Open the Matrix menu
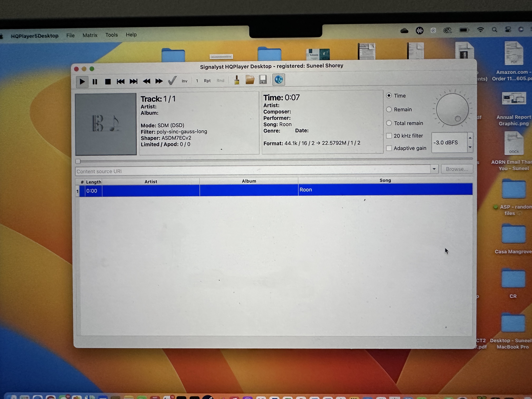Screen dimensions: 532x399 coord(90,35)
